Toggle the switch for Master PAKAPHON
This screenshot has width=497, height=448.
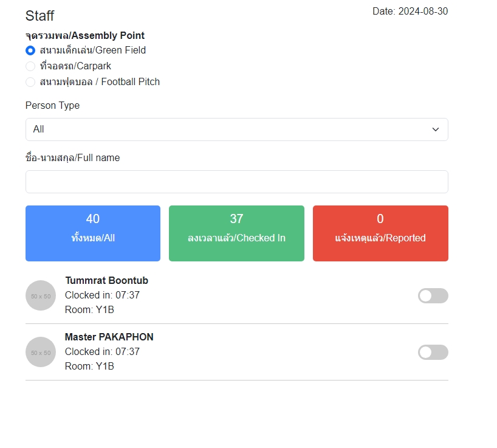[x=433, y=353]
